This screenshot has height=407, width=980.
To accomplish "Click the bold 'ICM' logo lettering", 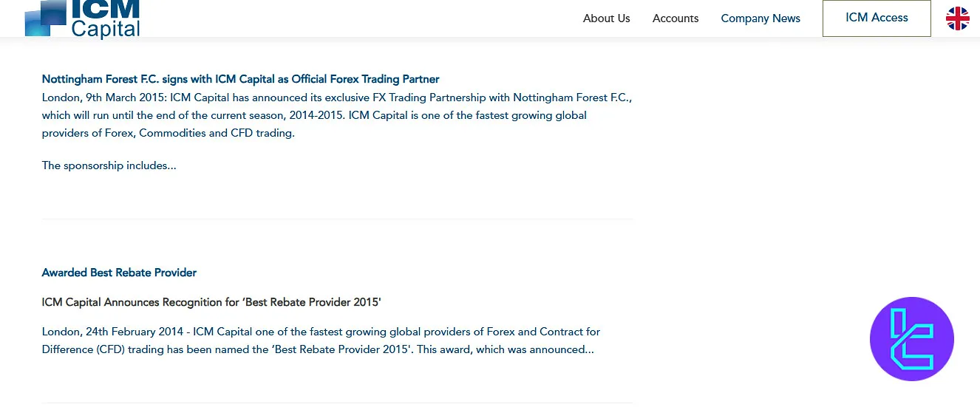I will point(106,9).
